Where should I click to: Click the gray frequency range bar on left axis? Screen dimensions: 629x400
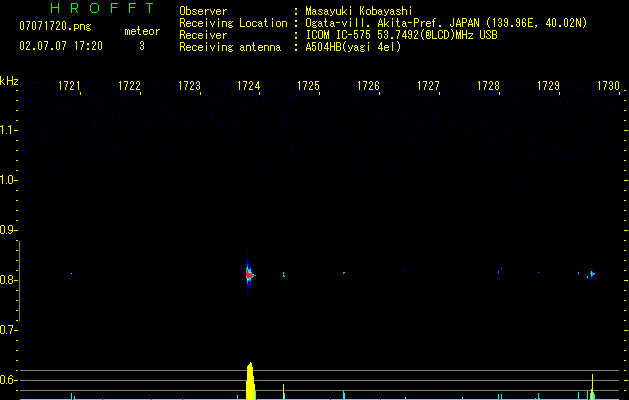[20, 280]
